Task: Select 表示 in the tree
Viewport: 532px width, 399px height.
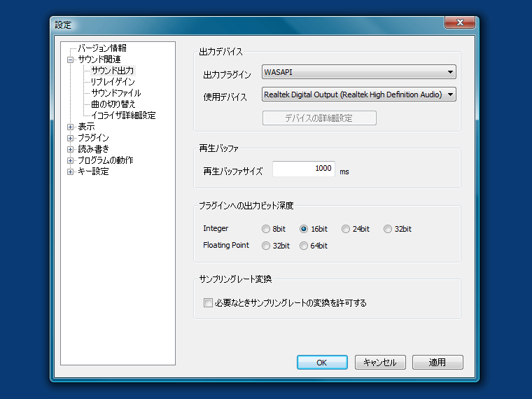Action: [86, 127]
